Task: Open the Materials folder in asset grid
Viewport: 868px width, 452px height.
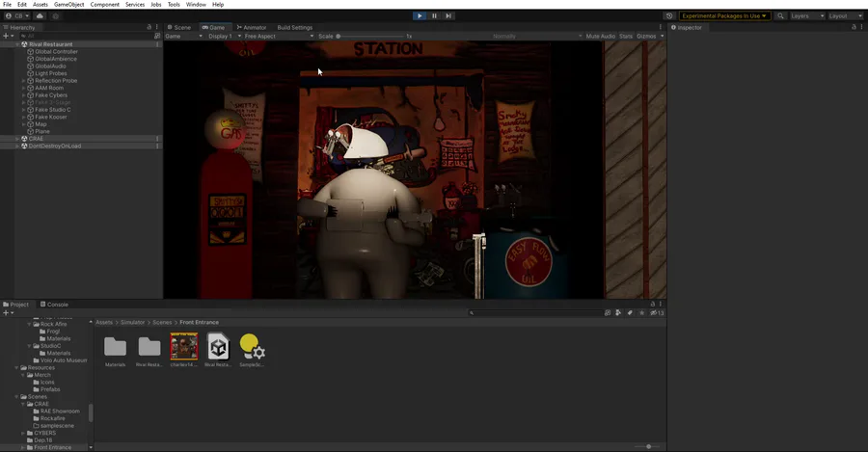Action: pyautogui.click(x=115, y=351)
